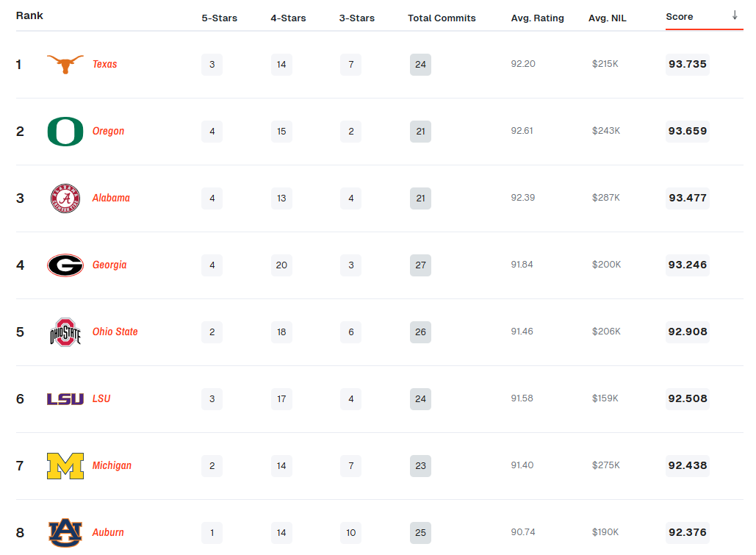Click the LSU Tigers logo

coord(65,398)
